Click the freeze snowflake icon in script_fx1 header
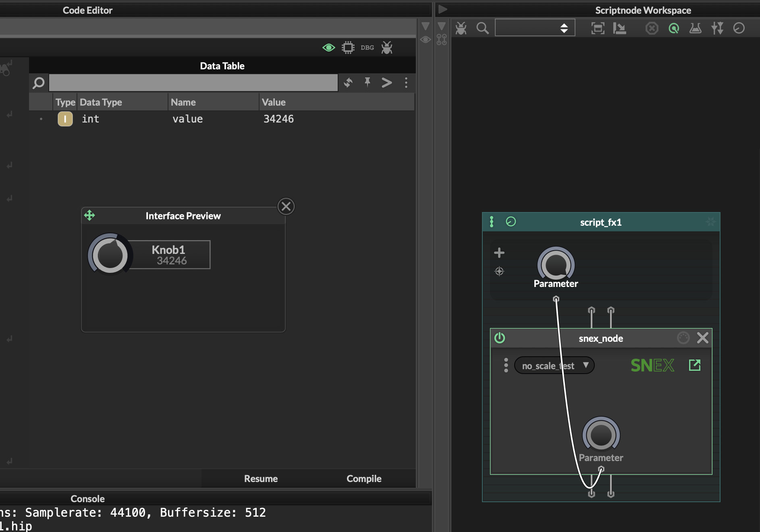The width and height of the screenshot is (760, 532). point(711,222)
